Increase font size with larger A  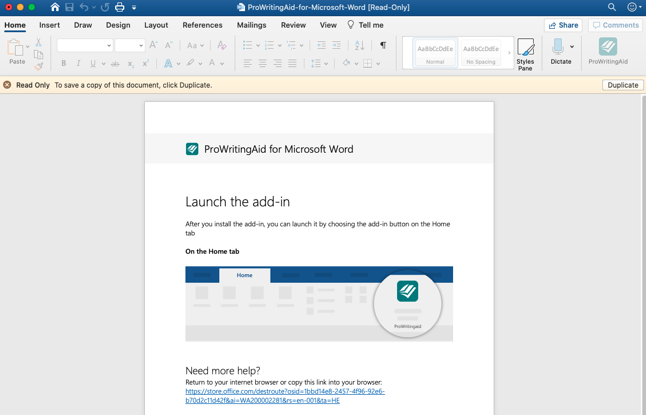pyautogui.click(x=154, y=45)
